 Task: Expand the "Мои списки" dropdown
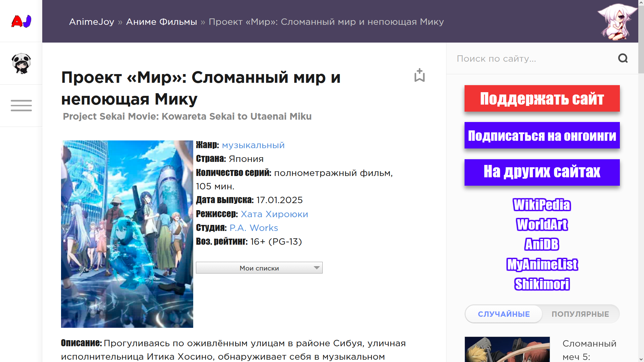point(259,268)
